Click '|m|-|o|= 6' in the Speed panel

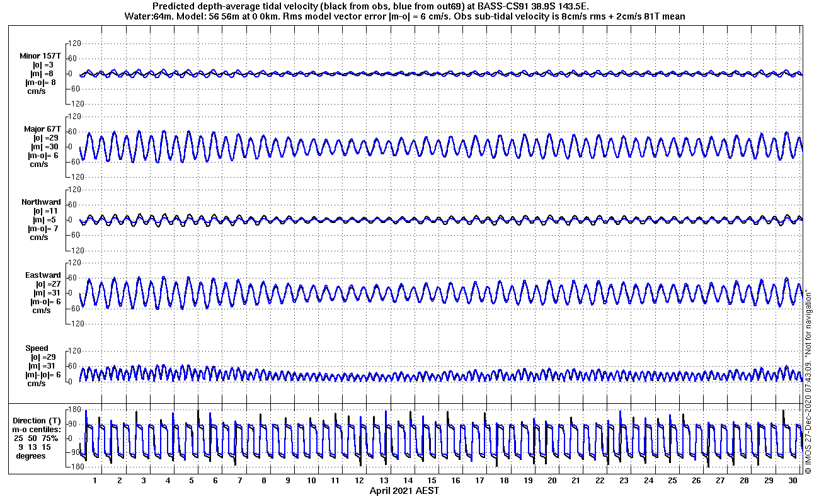[x=42, y=375]
